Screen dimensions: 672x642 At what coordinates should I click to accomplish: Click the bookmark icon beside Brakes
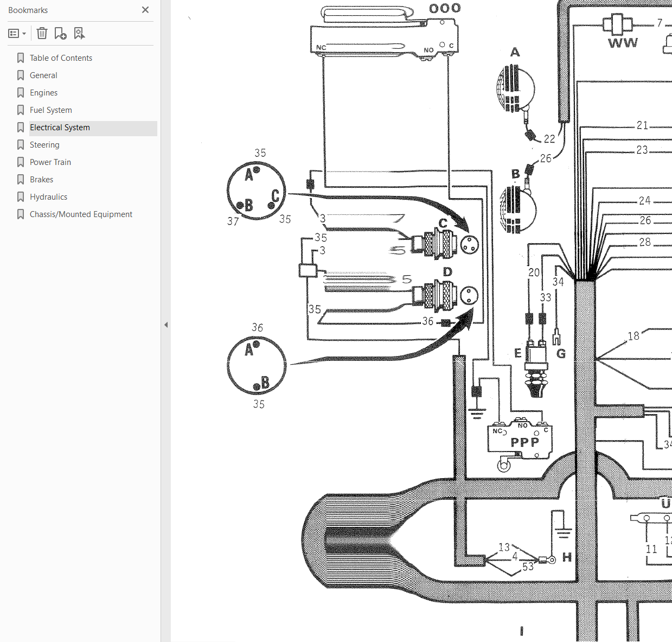[21, 180]
